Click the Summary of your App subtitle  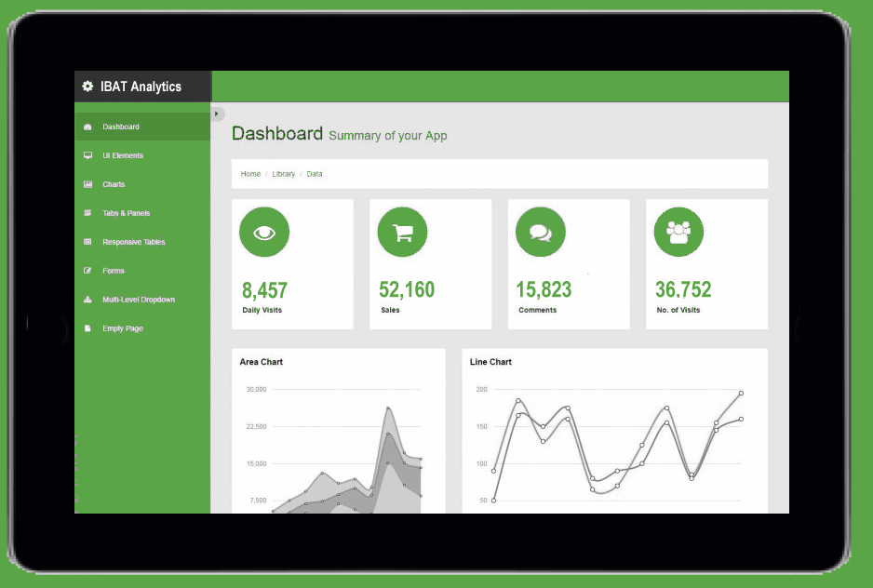pos(388,136)
